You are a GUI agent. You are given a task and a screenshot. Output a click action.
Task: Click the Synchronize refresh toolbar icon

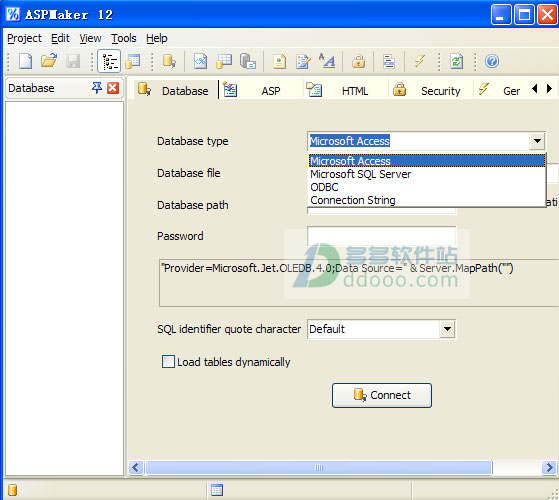click(457, 61)
